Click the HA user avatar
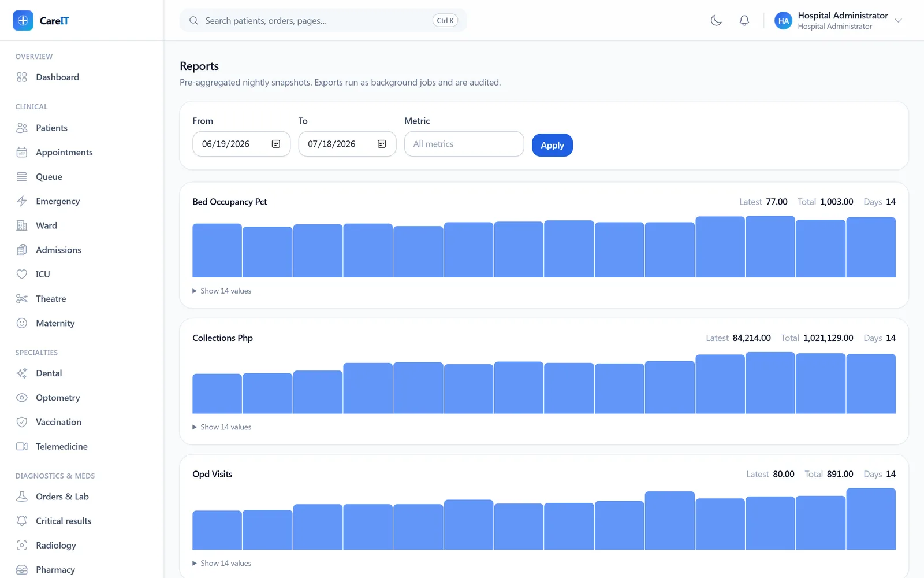Viewport: 924px width, 578px height. 783,21
